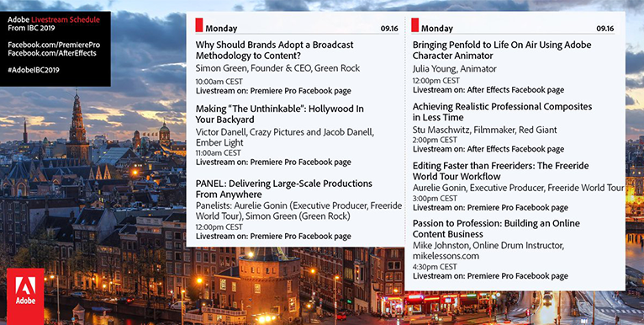Select 'Editing Faster than Freeriders' title
Image resolution: width=644 pixels, height=325 pixels.
501,171
